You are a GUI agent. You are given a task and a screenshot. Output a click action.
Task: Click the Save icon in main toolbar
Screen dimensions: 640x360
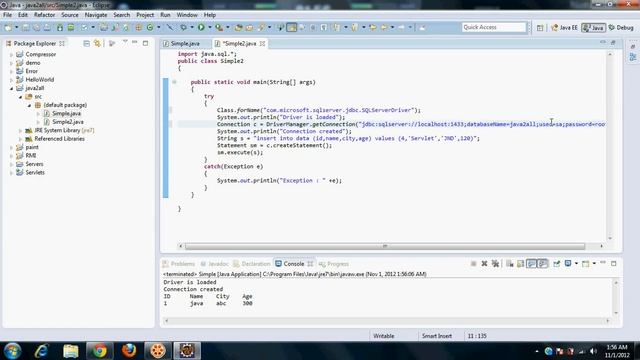pyautogui.click(x=26, y=27)
